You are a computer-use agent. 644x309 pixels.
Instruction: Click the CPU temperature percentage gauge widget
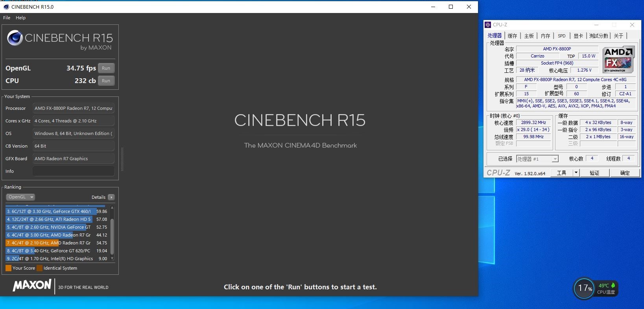coord(584,289)
